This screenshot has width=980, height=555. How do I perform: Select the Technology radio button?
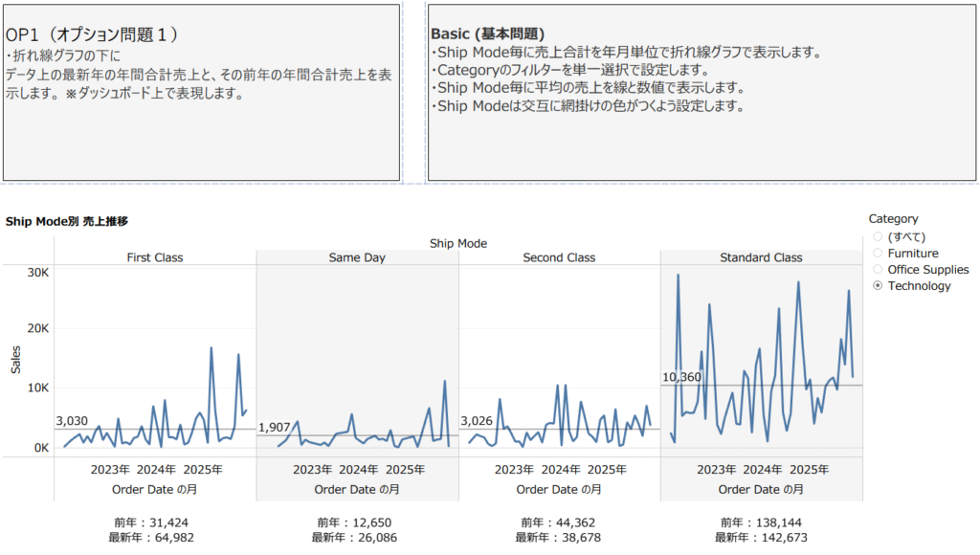(879, 286)
